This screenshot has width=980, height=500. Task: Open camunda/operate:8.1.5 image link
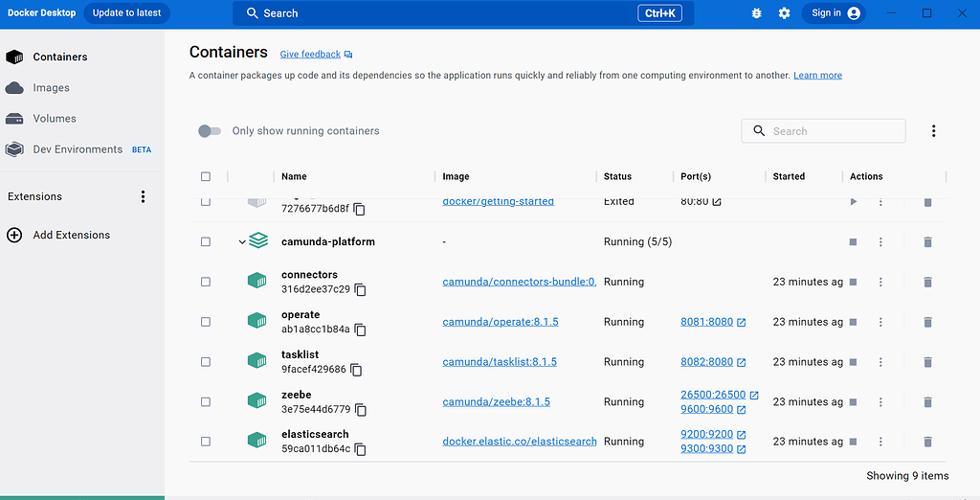click(x=500, y=322)
